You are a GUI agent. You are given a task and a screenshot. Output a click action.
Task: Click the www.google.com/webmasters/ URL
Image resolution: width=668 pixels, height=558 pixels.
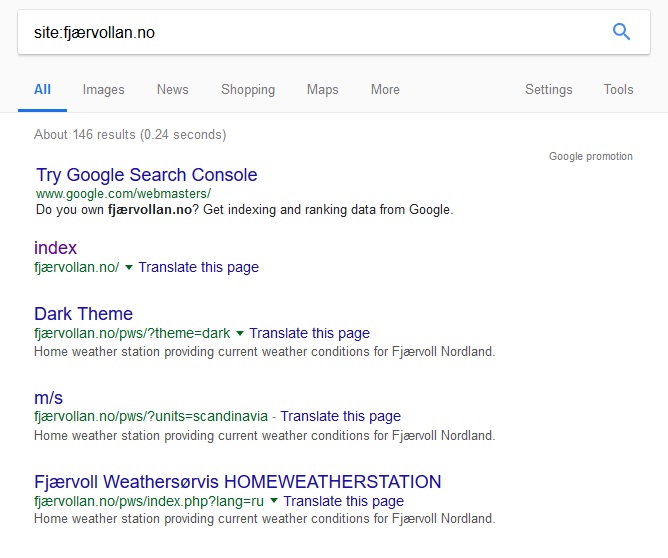click(124, 194)
